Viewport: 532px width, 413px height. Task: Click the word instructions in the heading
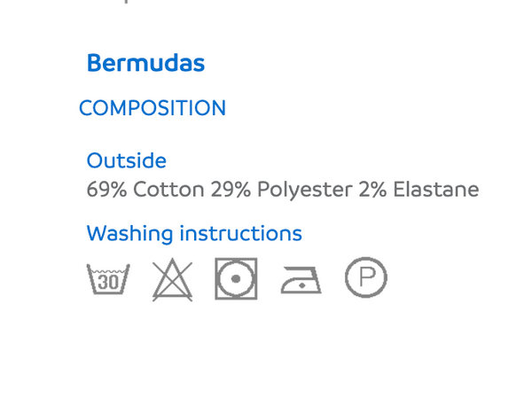coord(240,233)
